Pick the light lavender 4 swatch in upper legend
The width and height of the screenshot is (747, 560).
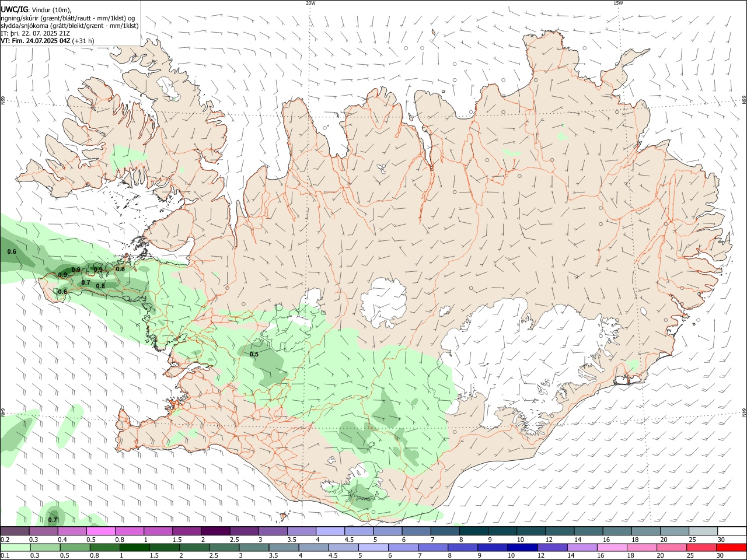pyautogui.click(x=330, y=531)
